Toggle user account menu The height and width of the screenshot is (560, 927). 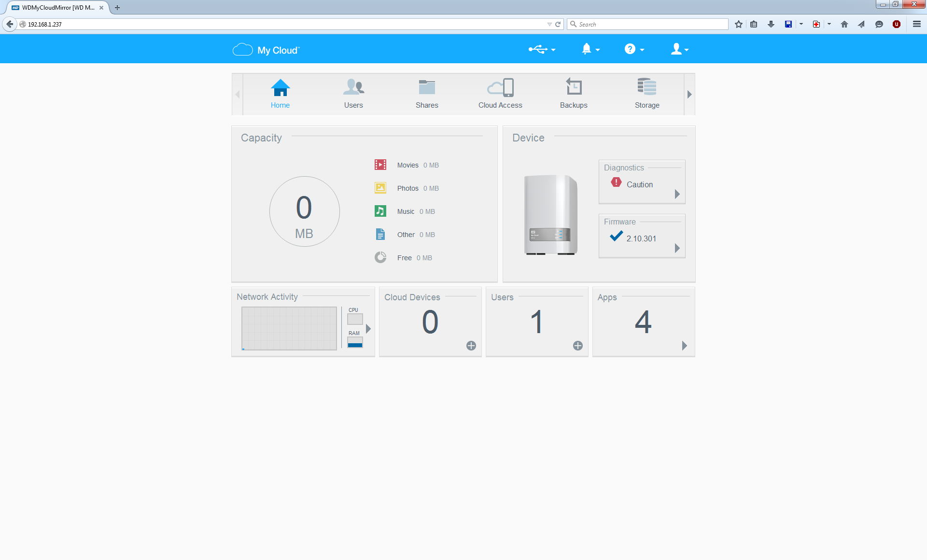[x=678, y=49]
